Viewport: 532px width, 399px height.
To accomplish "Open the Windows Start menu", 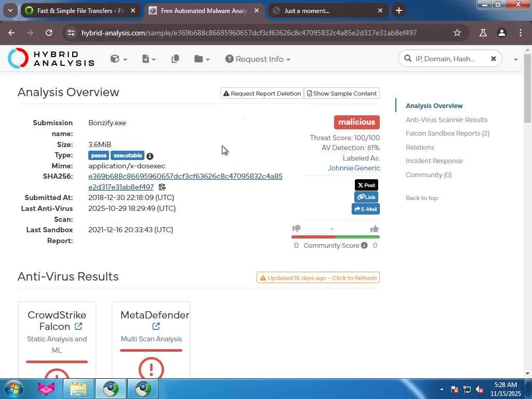I will click(14, 389).
